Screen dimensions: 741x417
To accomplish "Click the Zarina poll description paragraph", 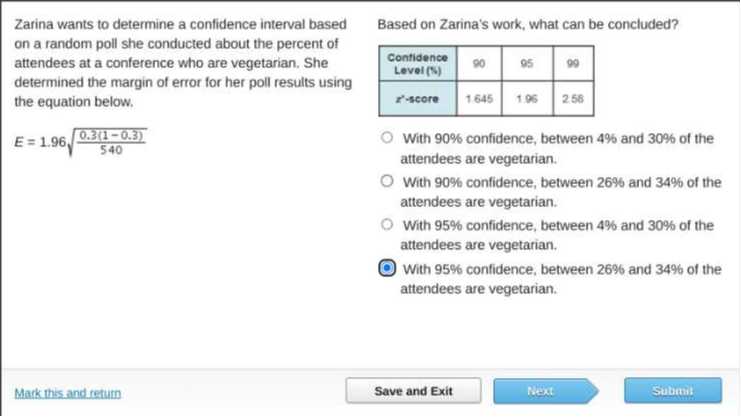I will tap(183, 63).
